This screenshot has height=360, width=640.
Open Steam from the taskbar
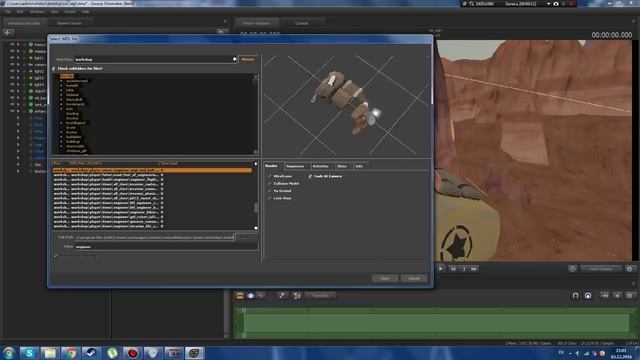[91, 353]
